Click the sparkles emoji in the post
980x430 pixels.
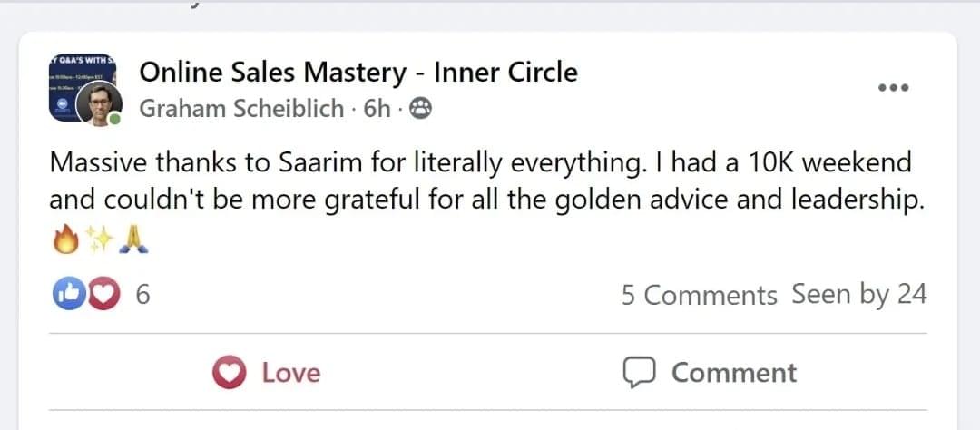pos(98,240)
